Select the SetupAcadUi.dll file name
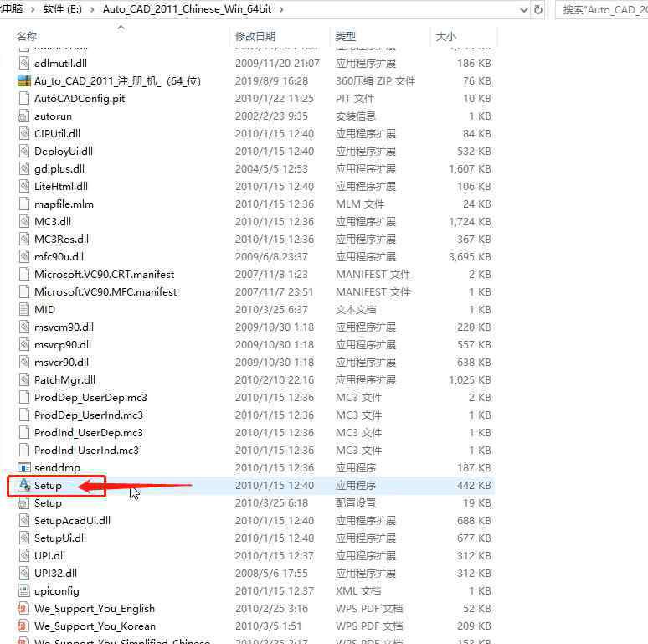 tap(72, 520)
